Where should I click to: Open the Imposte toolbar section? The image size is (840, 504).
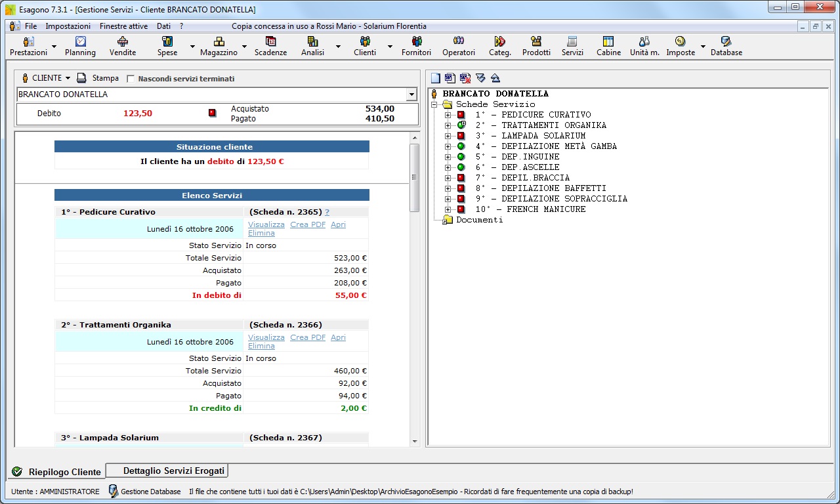681,46
